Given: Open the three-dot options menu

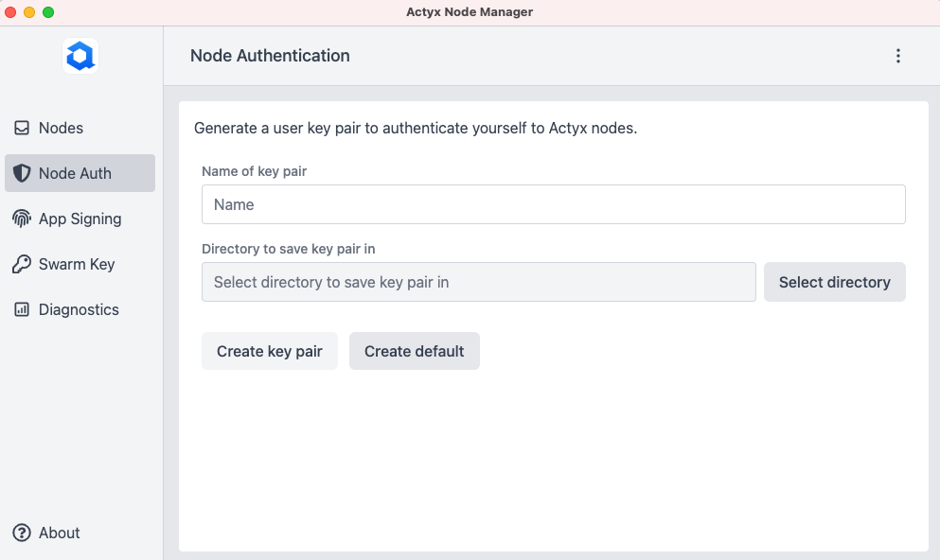Looking at the screenshot, I should click(x=897, y=56).
